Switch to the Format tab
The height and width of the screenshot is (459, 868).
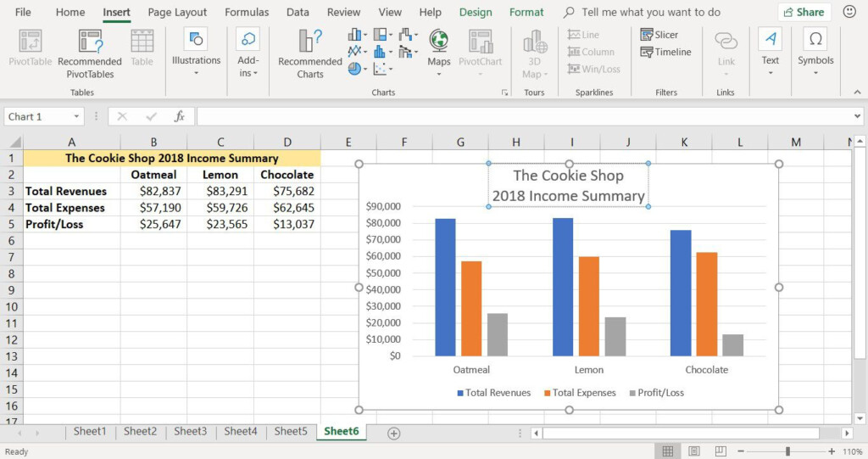coord(526,12)
